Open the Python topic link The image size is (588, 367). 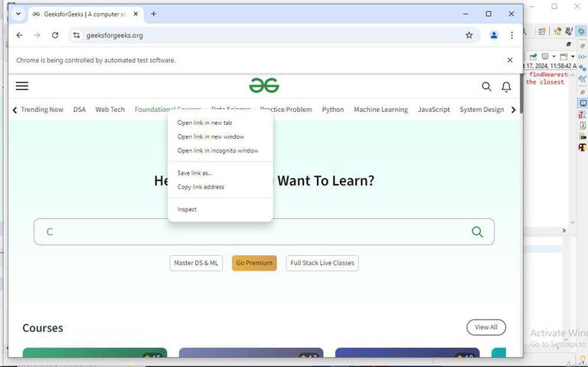pyautogui.click(x=333, y=110)
